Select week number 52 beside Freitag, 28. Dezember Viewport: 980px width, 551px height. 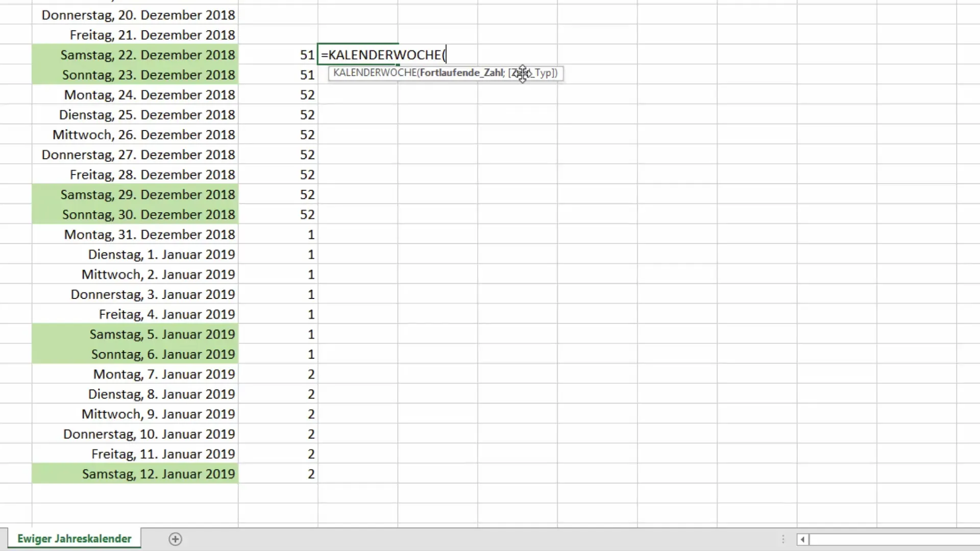point(278,174)
